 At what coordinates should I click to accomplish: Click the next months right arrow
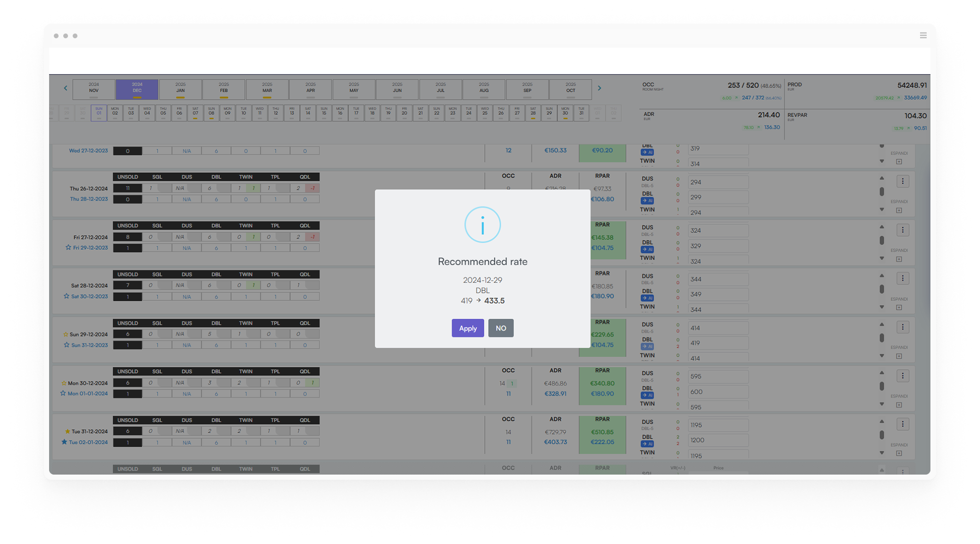tap(599, 88)
